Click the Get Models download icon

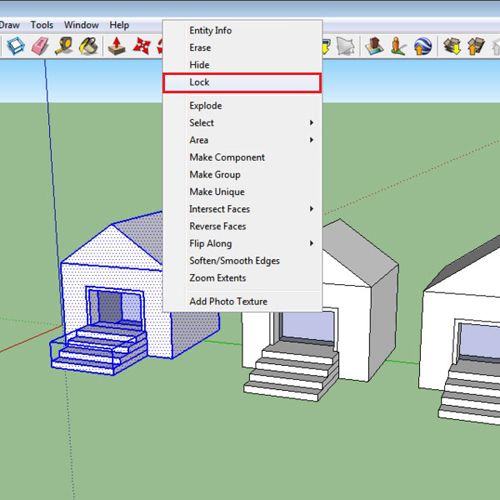[x=452, y=46]
